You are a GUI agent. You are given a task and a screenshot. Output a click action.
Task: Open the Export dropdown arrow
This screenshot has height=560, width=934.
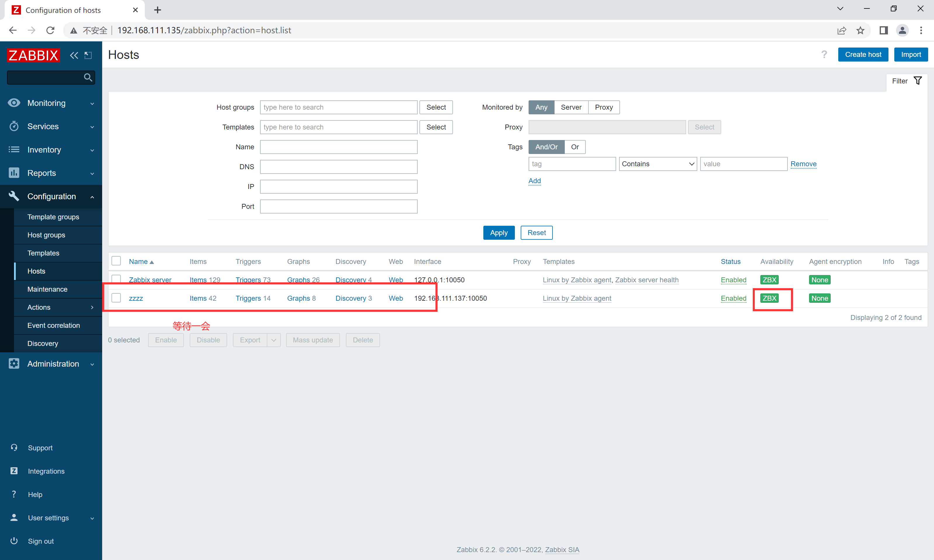[274, 340]
